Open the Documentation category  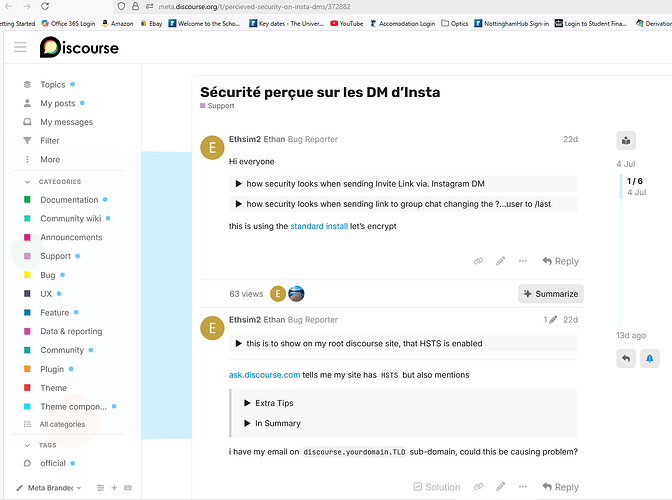[69, 200]
